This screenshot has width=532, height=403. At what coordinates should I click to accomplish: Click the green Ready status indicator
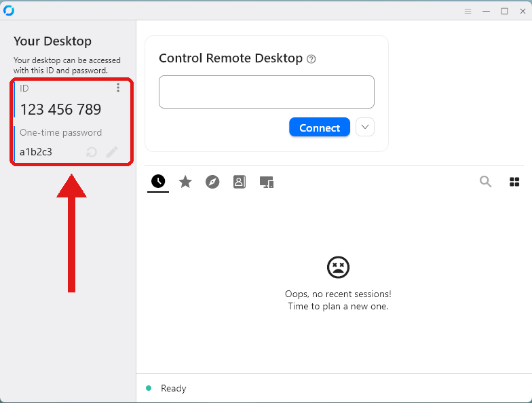149,388
